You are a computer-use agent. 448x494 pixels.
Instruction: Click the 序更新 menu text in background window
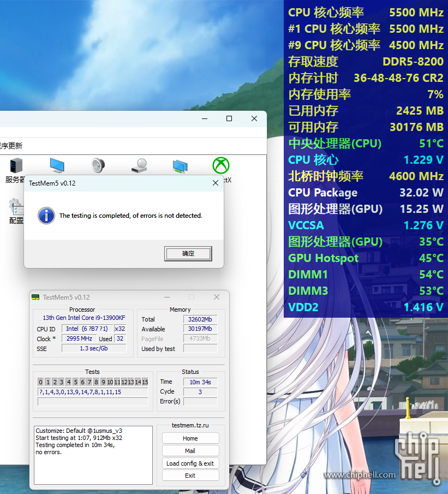tap(11, 146)
